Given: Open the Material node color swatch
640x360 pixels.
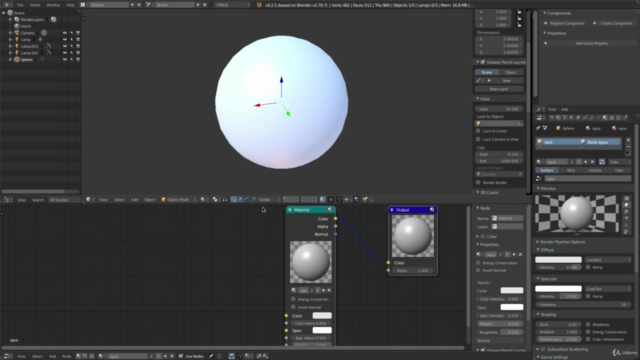Looking at the screenshot, I should coord(322,316).
